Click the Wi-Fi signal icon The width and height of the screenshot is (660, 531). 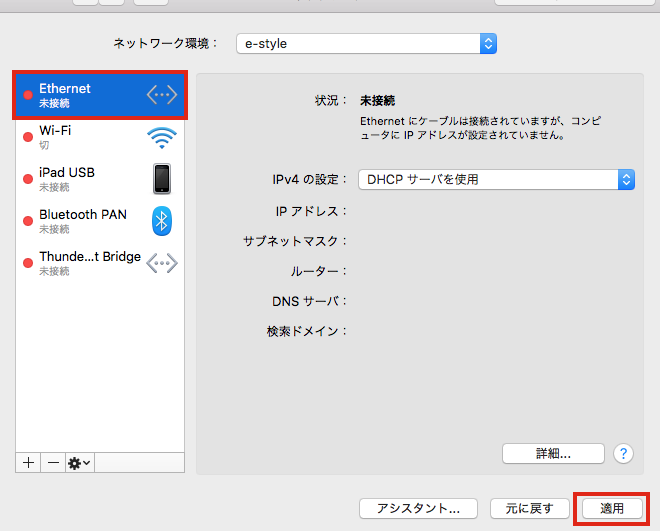click(x=162, y=138)
